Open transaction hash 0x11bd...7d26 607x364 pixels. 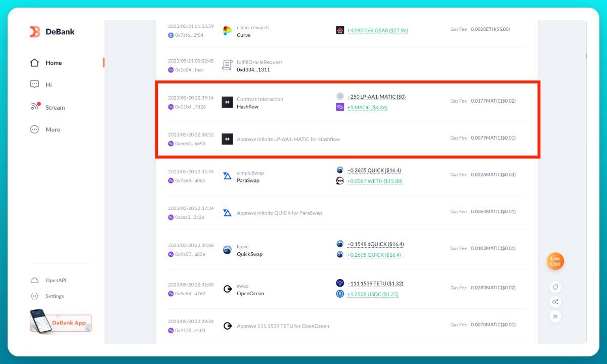pyautogui.click(x=190, y=107)
